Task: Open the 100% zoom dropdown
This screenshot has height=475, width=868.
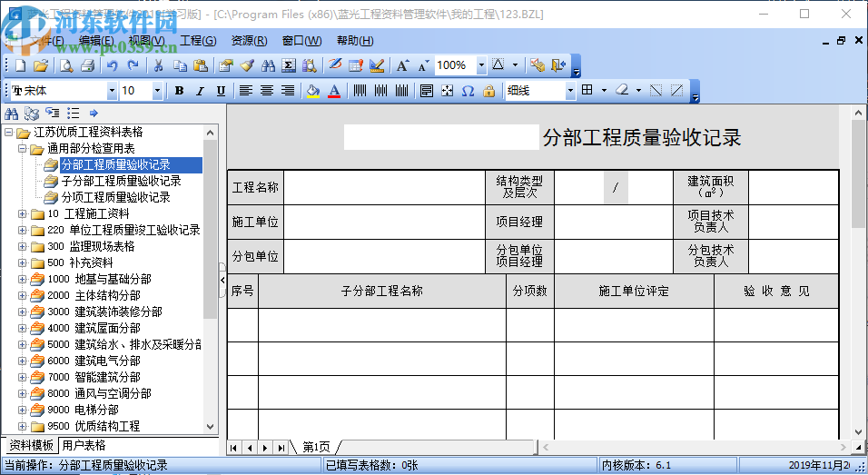Action: coord(481,65)
